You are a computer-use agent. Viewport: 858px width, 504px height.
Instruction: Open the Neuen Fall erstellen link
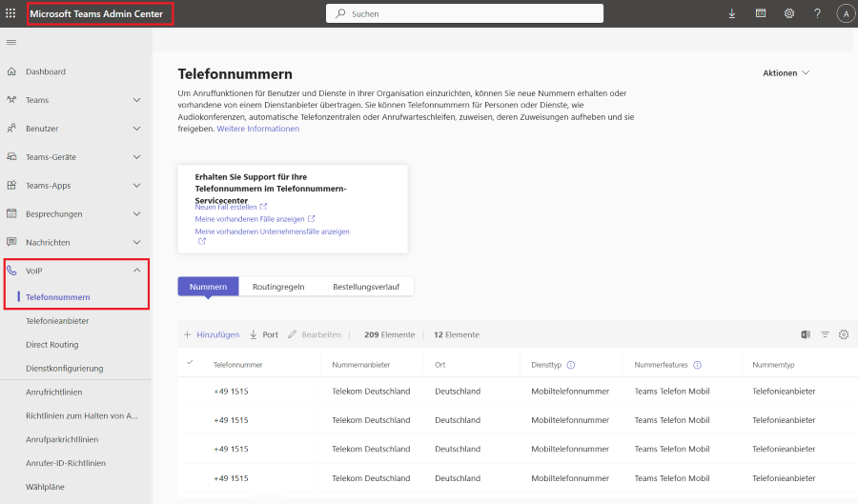(x=231, y=207)
